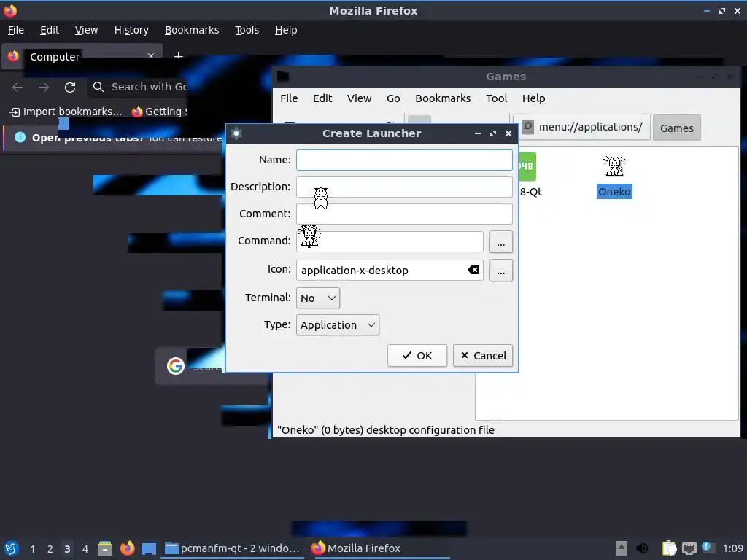Switch to workspace 2
The width and height of the screenshot is (747, 560).
coord(50,549)
